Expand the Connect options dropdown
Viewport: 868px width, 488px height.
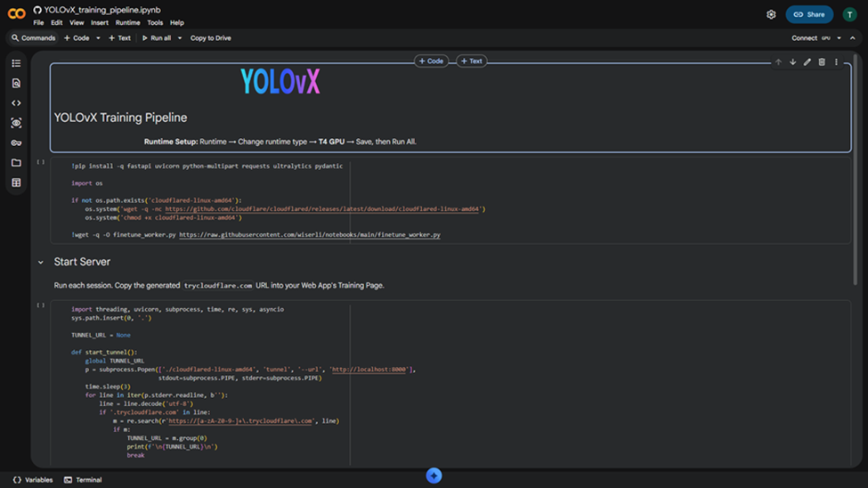[x=840, y=38]
